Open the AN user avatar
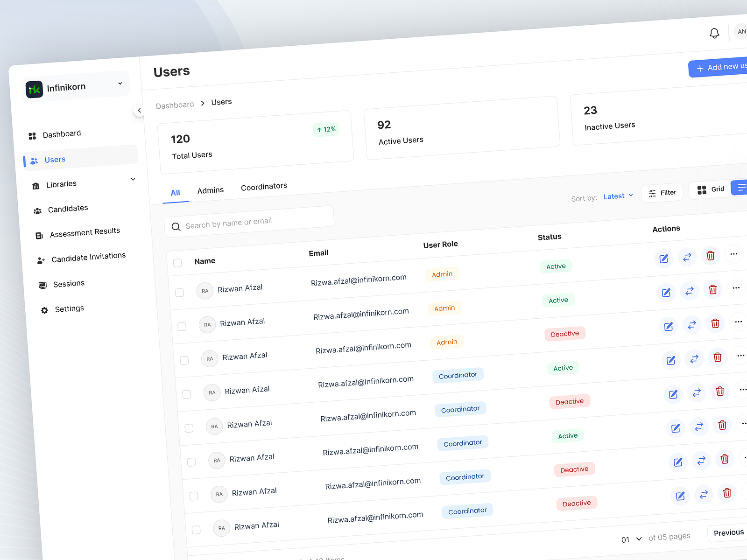This screenshot has width=747, height=560. click(741, 32)
